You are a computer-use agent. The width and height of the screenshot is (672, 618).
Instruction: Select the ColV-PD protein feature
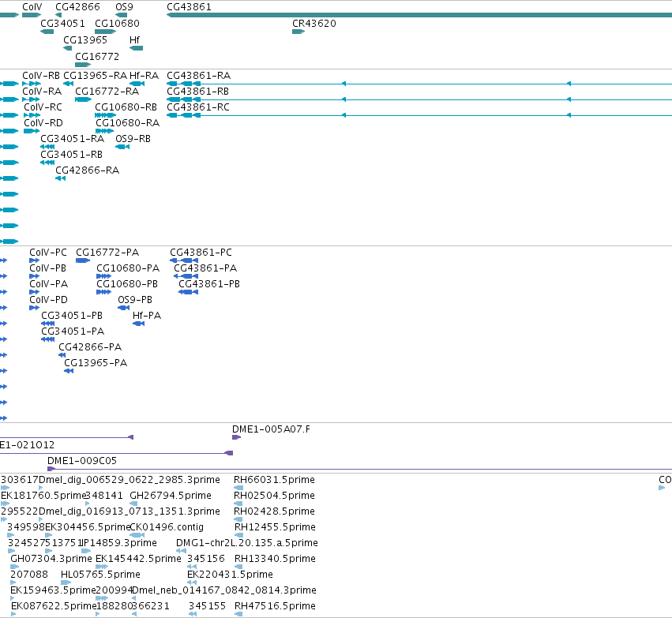click(34, 308)
